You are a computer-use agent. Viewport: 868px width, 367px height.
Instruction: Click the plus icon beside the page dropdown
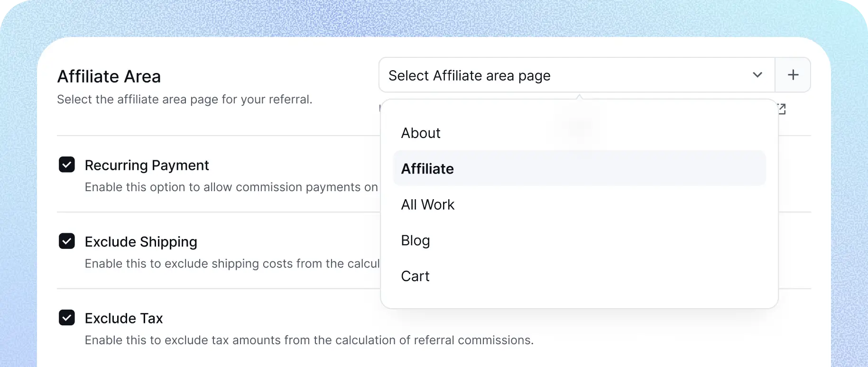tap(793, 75)
